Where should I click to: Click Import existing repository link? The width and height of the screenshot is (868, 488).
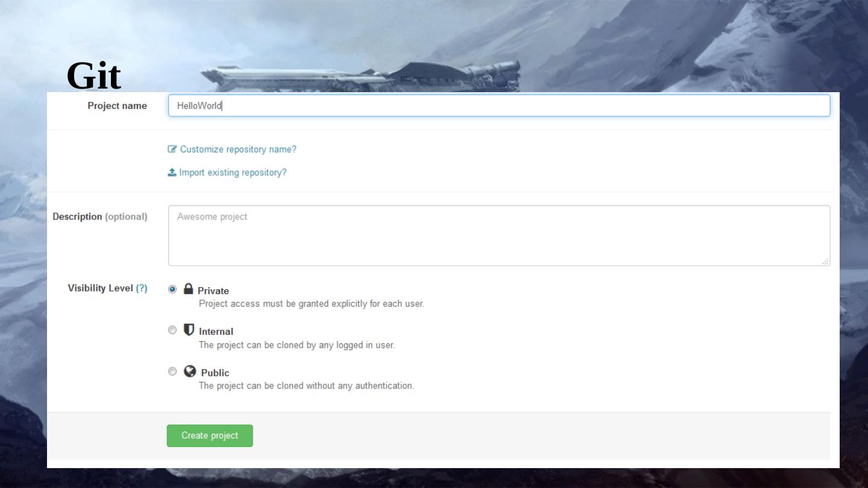233,173
